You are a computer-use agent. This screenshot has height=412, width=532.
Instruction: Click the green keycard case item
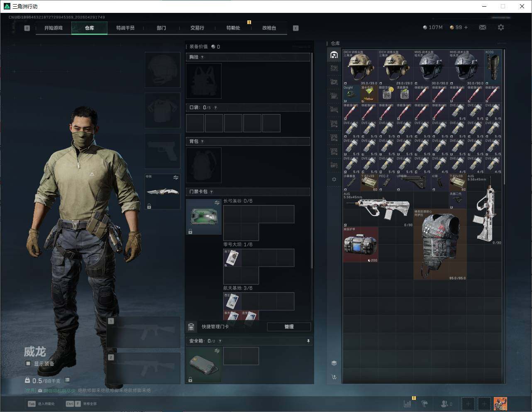[204, 217]
